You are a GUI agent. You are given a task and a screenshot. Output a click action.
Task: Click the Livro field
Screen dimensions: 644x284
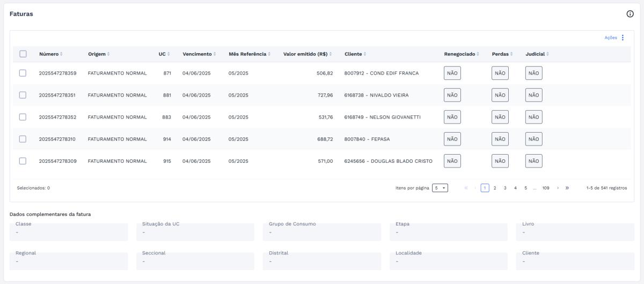575,232
